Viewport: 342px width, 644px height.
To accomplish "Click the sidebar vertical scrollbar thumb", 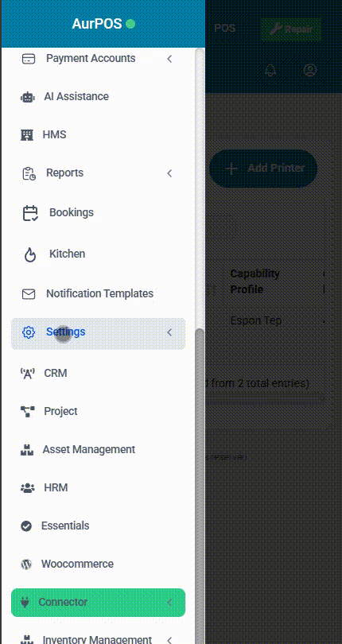I will (200, 485).
